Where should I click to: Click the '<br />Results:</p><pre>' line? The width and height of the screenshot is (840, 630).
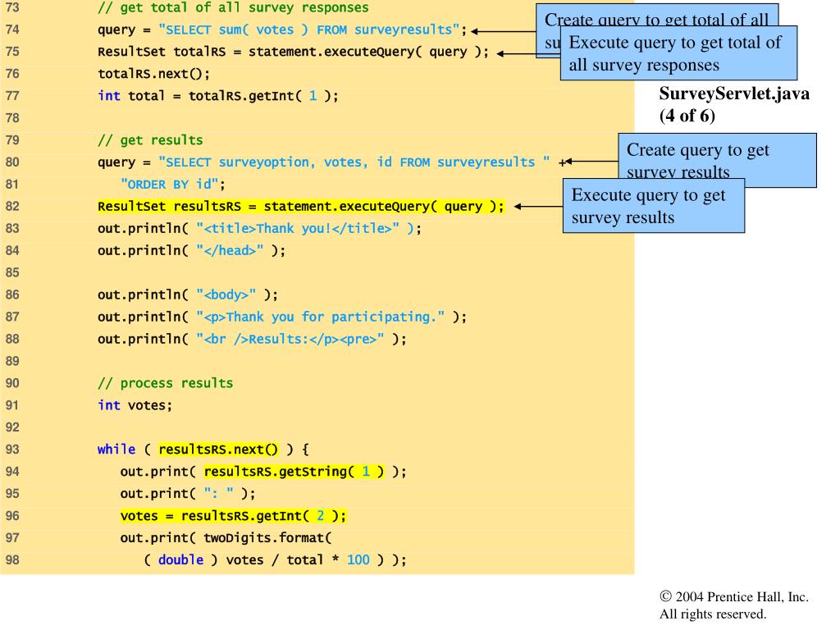click(252, 339)
